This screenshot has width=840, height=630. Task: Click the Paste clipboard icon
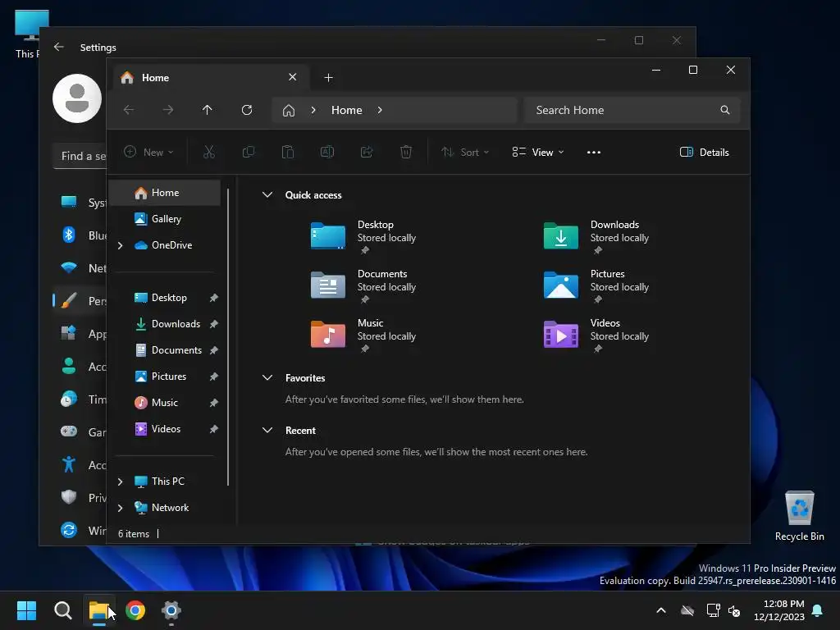[x=288, y=152]
